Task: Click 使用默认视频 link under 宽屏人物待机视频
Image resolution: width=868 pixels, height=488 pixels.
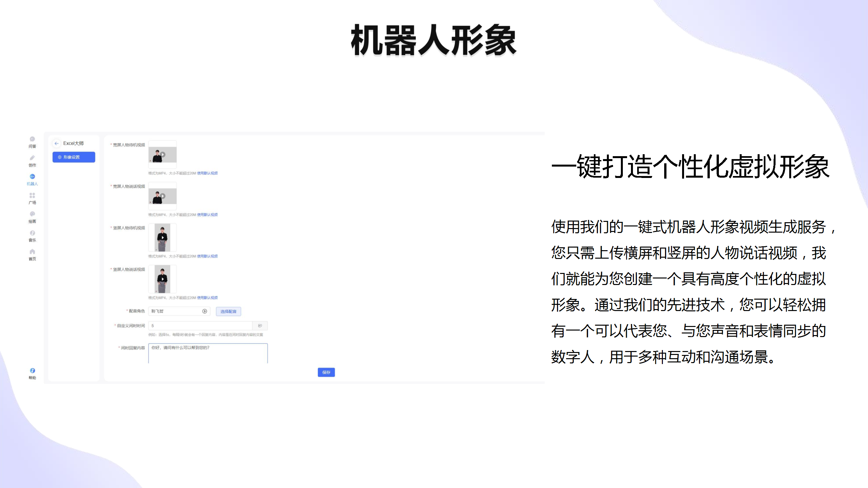Action: pyautogui.click(x=207, y=173)
